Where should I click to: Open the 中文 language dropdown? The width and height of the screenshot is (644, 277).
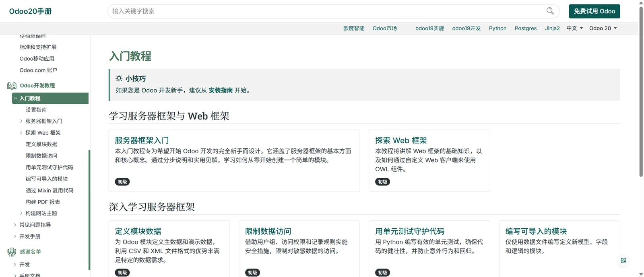click(x=574, y=28)
